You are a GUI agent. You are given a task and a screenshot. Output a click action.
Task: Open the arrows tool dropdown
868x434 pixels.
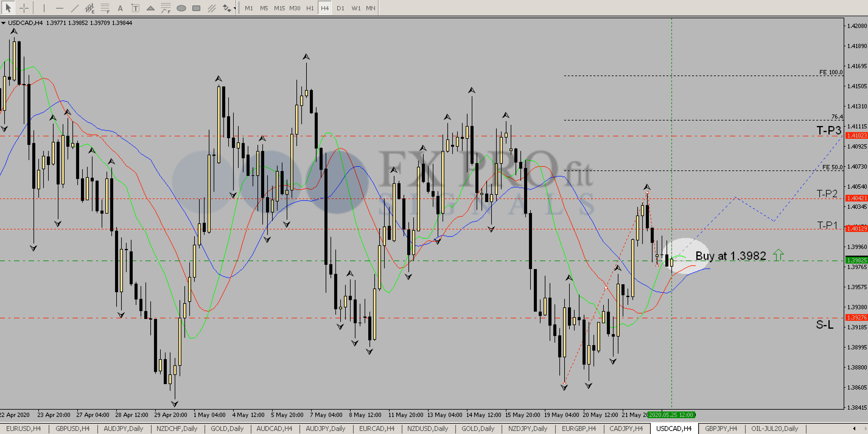pyautogui.click(x=235, y=8)
